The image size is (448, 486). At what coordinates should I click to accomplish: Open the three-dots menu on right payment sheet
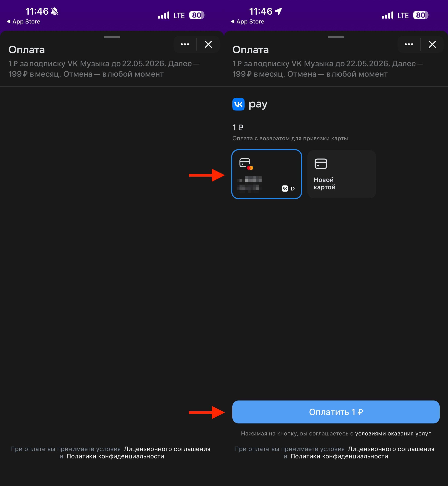(409, 44)
